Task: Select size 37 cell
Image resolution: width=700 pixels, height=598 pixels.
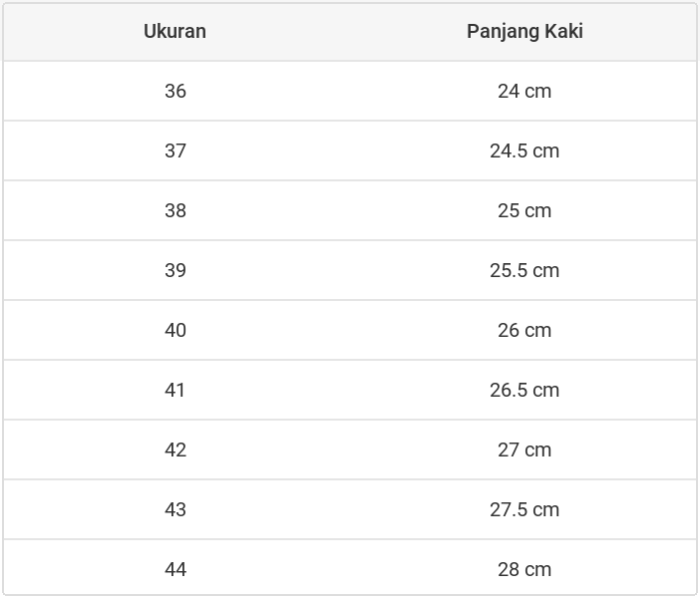Action: (175, 150)
